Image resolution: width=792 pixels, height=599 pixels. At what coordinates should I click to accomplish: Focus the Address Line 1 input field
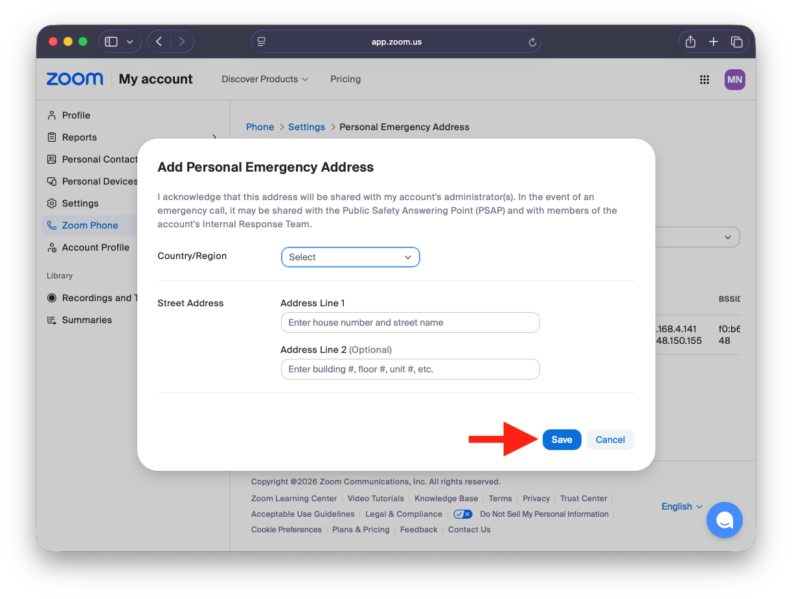[x=410, y=322]
